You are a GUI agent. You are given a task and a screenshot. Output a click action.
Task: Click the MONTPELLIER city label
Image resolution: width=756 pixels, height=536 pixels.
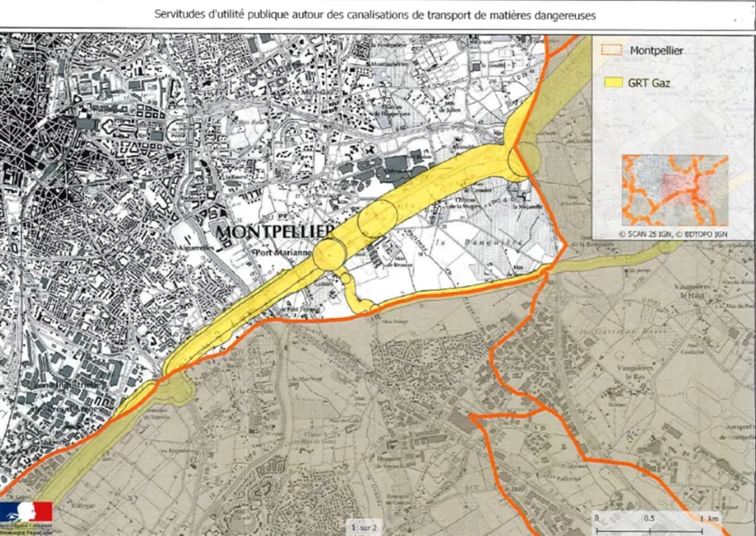click(x=275, y=231)
